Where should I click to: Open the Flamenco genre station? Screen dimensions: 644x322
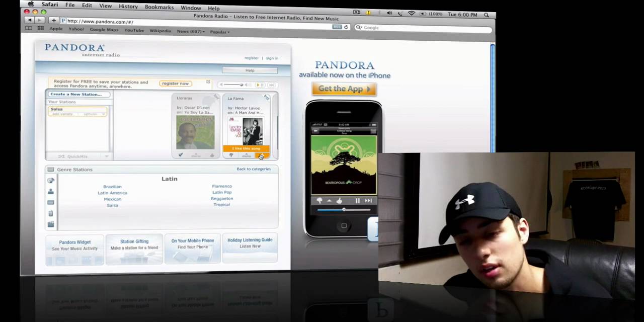coord(222,186)
